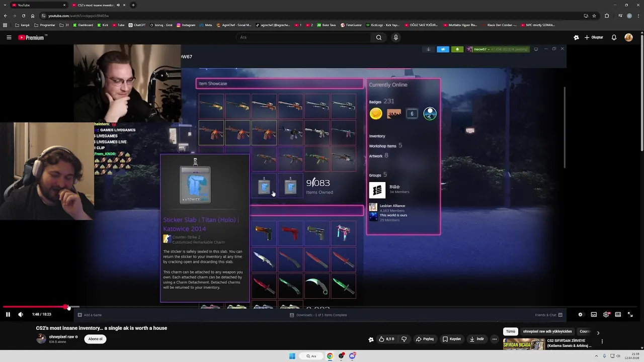
Task: Subscribe with the Abone ol button
Action: tap(96, 339)
